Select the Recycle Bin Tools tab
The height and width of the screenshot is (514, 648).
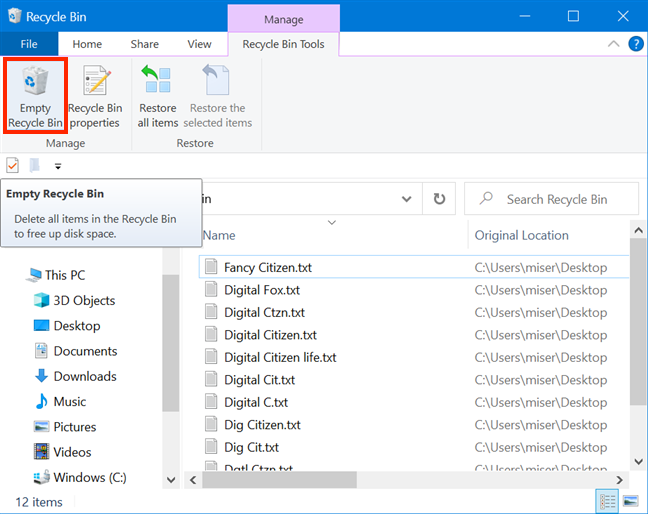click(x=284, y=44)
